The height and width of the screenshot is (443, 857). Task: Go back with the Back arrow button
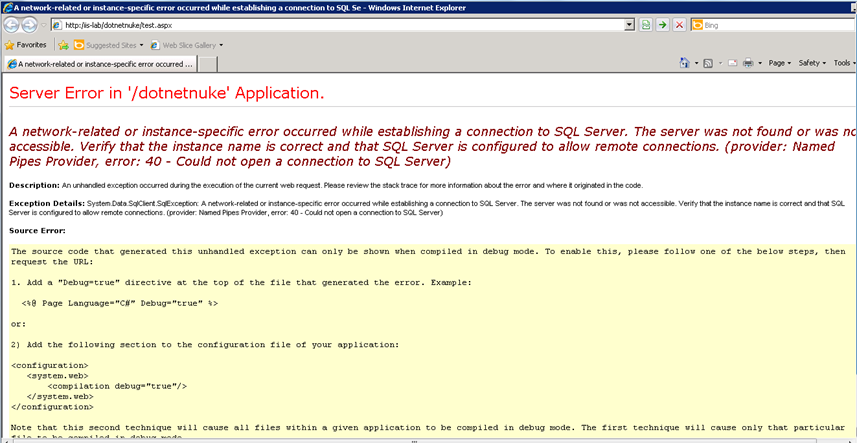coord(11,25)
